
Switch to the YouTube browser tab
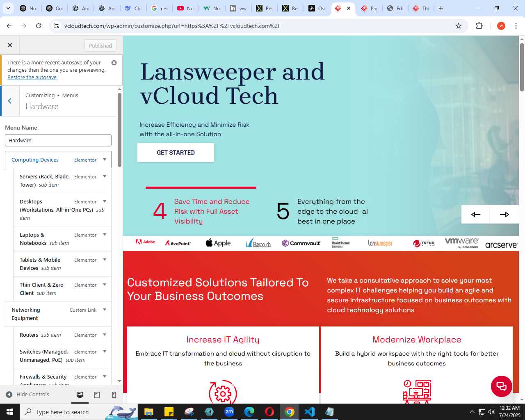click(185, 8)
